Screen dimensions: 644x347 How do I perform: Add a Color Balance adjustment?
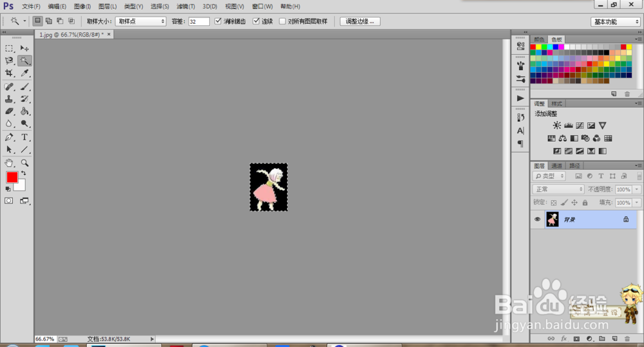point(563,138)
